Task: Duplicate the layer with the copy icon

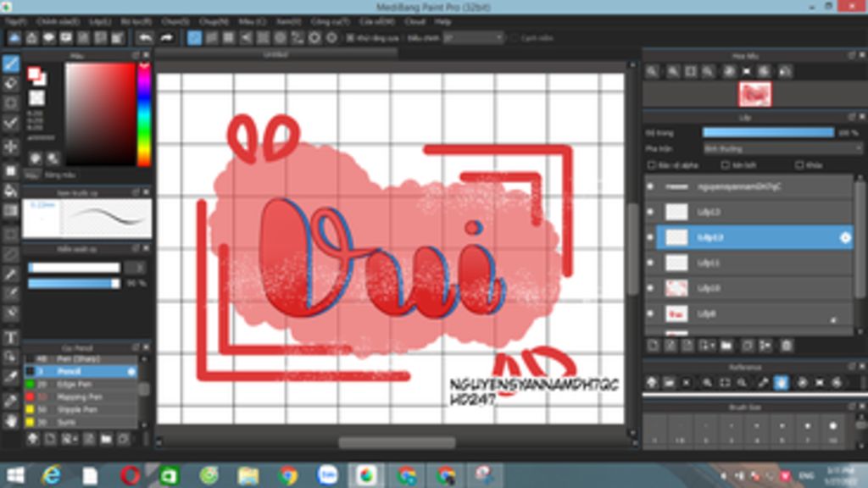Action: [748, 346]
